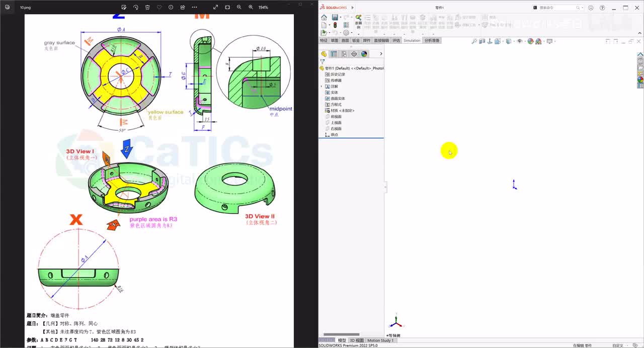Open Edit Appearance color sphere icon

530,41
